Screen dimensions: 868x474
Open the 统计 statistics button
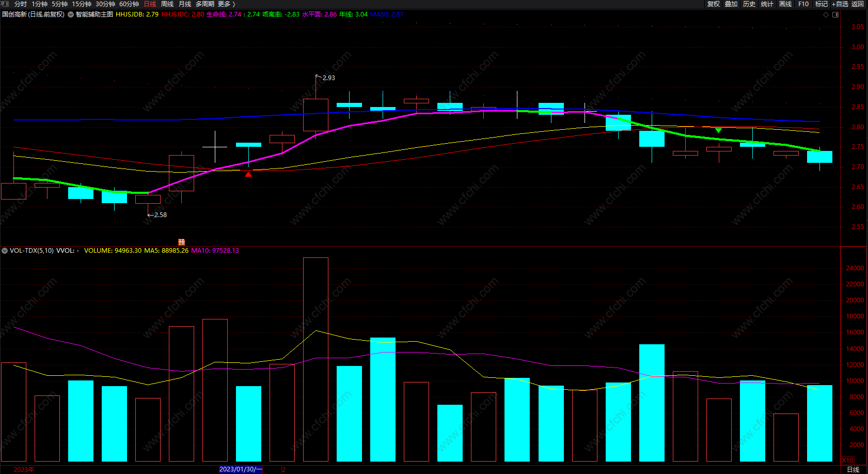[767, 4]
